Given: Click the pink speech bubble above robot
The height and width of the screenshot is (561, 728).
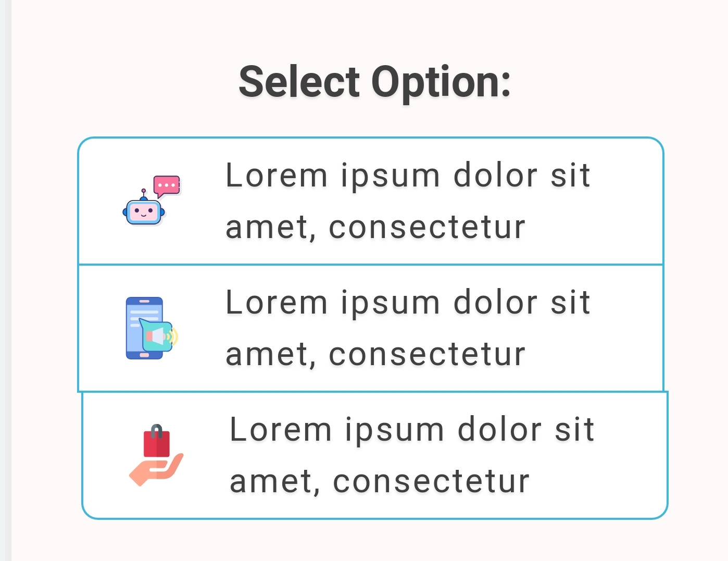Looking at the screenshot, I should pyautogui.click(x=167, y=185).
